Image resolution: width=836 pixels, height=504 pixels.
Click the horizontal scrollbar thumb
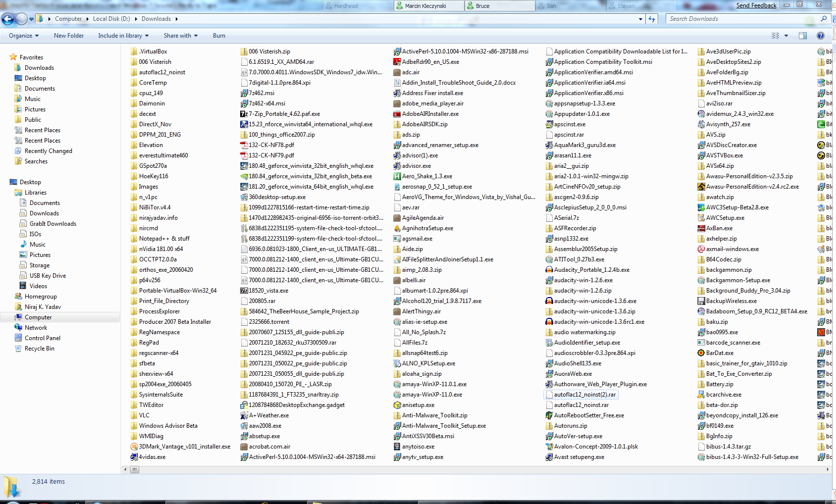point(135,469)
